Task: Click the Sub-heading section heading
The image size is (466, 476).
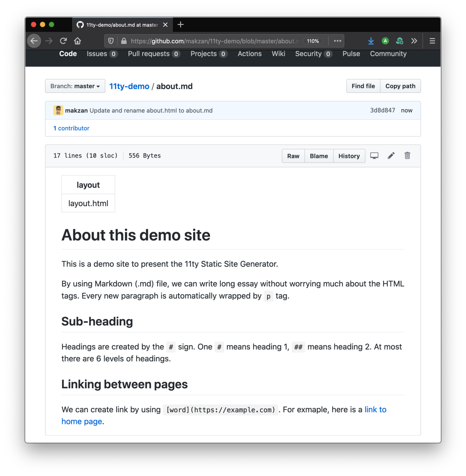Action: (x=97, y=321)
